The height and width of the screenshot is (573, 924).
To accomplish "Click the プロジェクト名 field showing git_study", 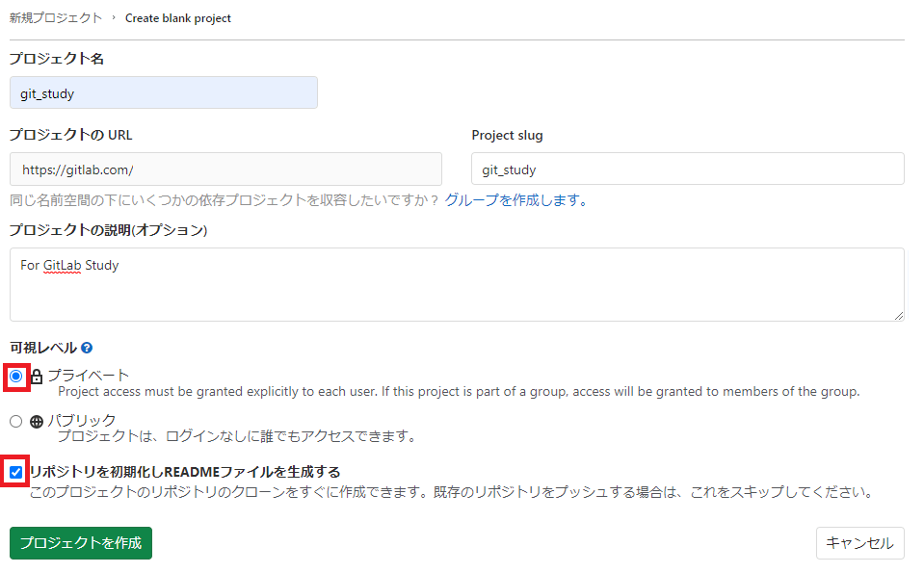I will 164,92.
